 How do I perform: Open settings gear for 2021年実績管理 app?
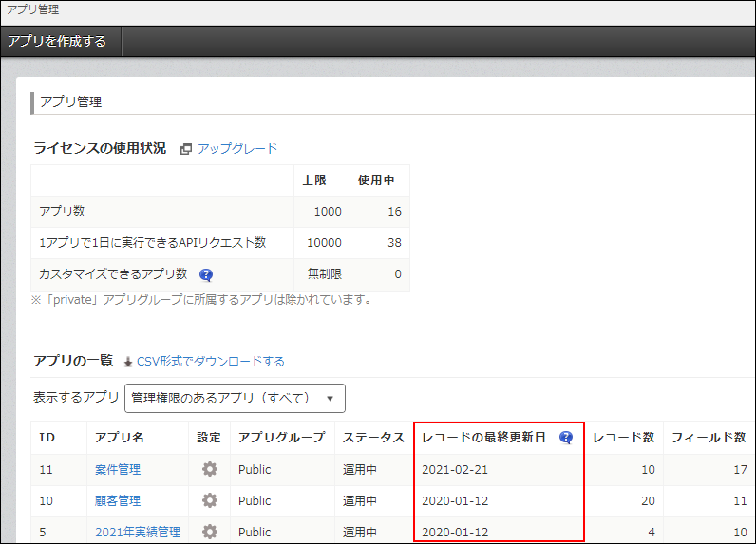coord(209,532)
